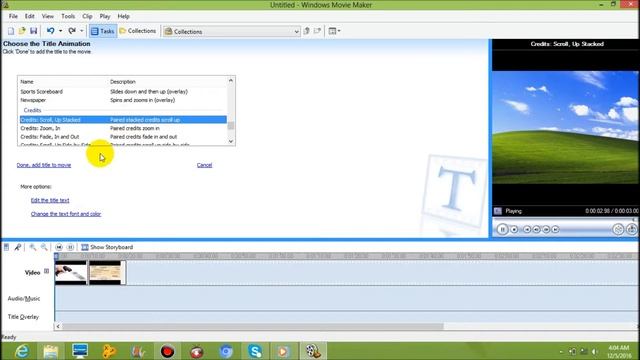The width and height of the screenshot is (640, 360).
Task: Click the preview seek bar
Action: [565, 220]
